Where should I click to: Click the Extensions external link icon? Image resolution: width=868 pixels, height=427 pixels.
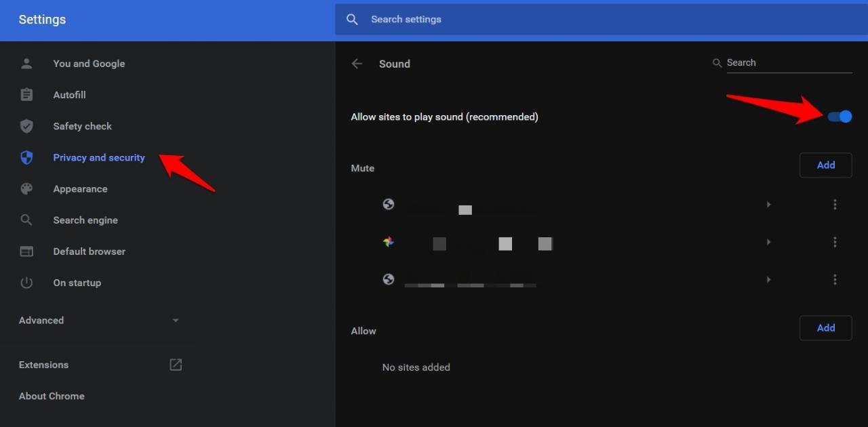pyautogui.click(x=176, y=365)
